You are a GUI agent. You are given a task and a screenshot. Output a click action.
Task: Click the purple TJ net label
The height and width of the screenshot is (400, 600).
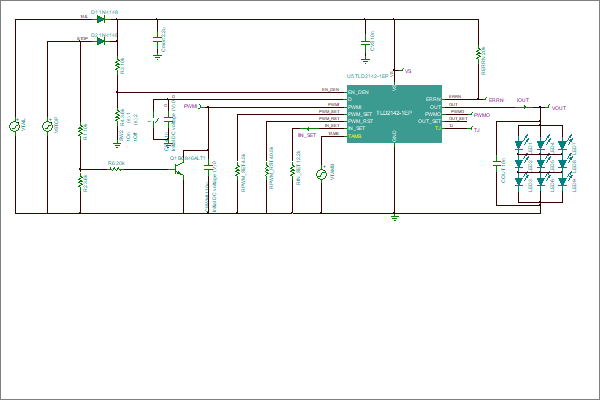[x=476, y=130]
